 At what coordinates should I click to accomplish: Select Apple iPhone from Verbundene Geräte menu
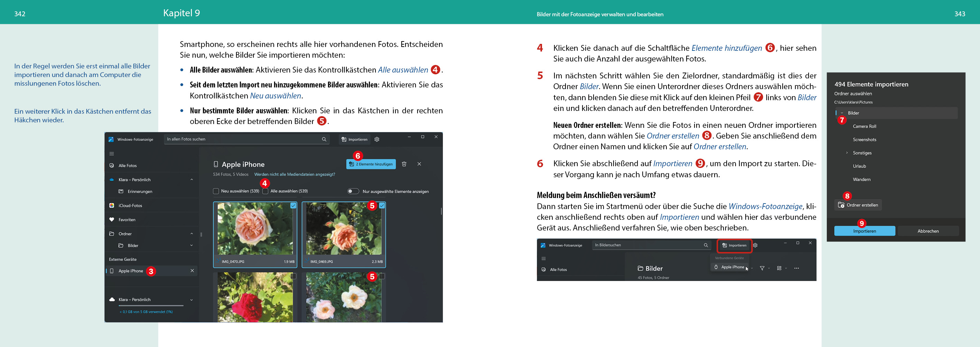click(x=732, y=267)
